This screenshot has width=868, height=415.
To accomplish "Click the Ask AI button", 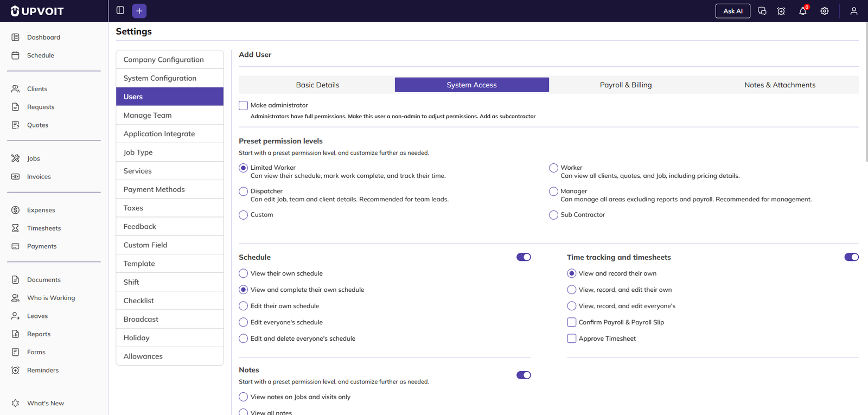I will coord(733,11).
